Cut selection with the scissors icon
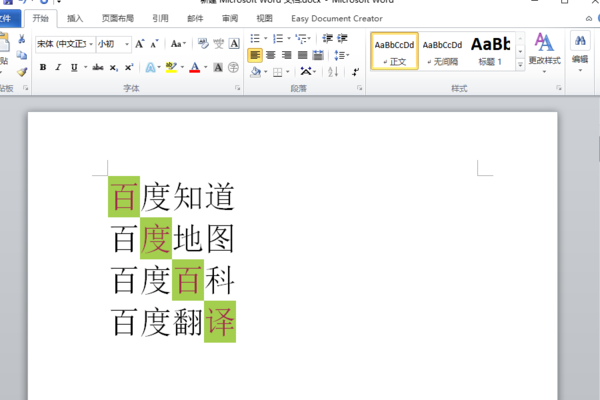Image resolution: width=600 pixels, height=400 pixels. pyautogui.click(x=21, y=39)
